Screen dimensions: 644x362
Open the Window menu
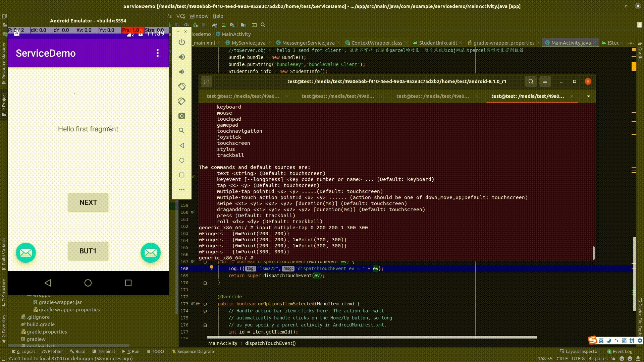[199, 16]
